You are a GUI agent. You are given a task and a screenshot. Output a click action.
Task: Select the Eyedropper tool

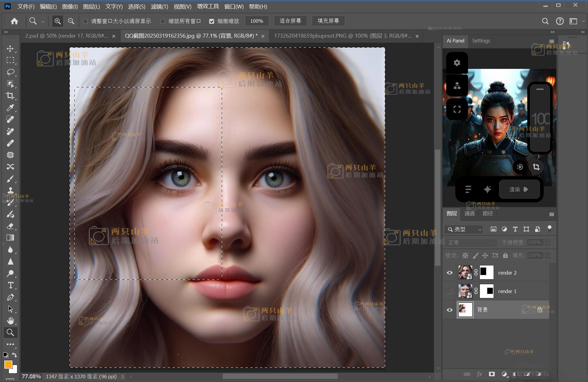(10, 108)
